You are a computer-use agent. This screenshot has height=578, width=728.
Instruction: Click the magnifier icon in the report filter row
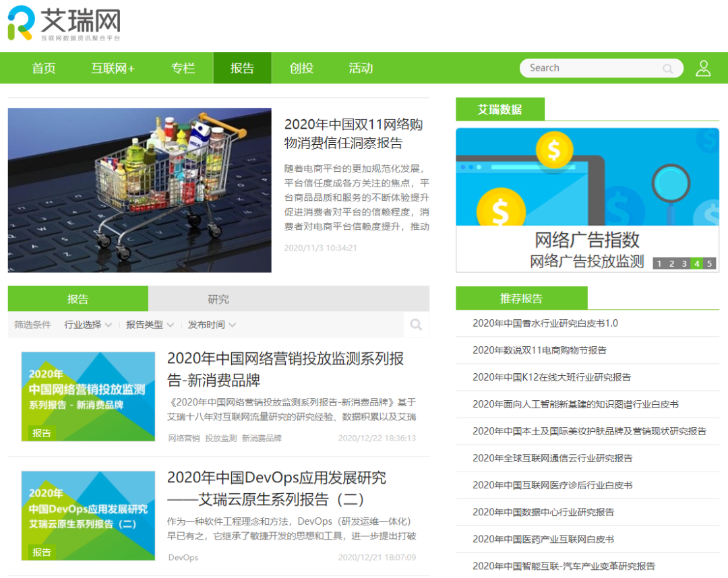pyautogui.click(x=416, y=325)
